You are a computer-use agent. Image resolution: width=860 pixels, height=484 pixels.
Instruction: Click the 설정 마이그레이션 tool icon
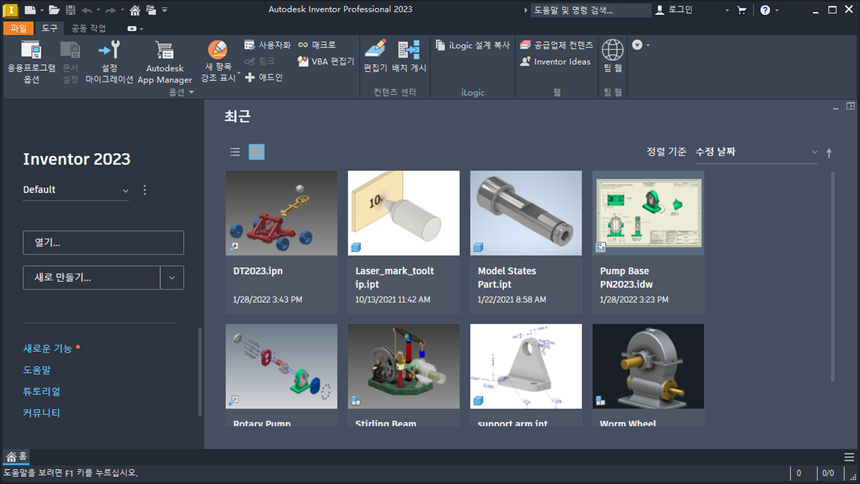(x=109, y=50)
